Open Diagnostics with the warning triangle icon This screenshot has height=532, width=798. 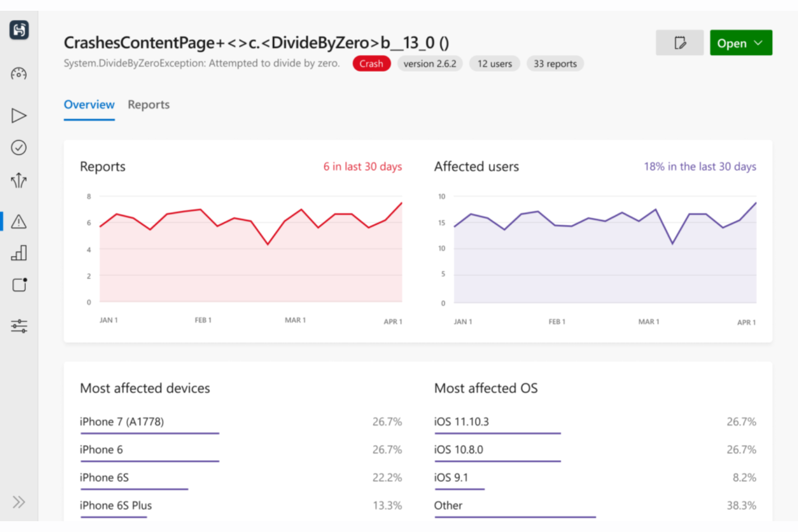coord(18,222)
